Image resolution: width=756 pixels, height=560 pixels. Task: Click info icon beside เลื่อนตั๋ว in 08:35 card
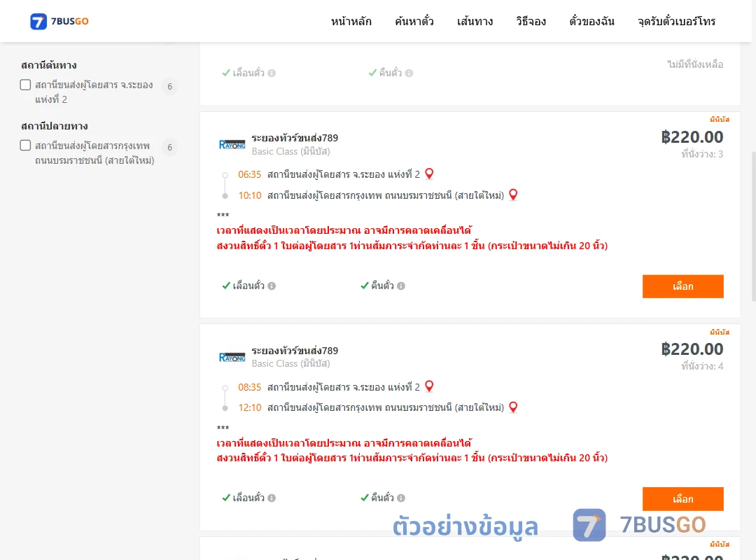pos(272,498)
